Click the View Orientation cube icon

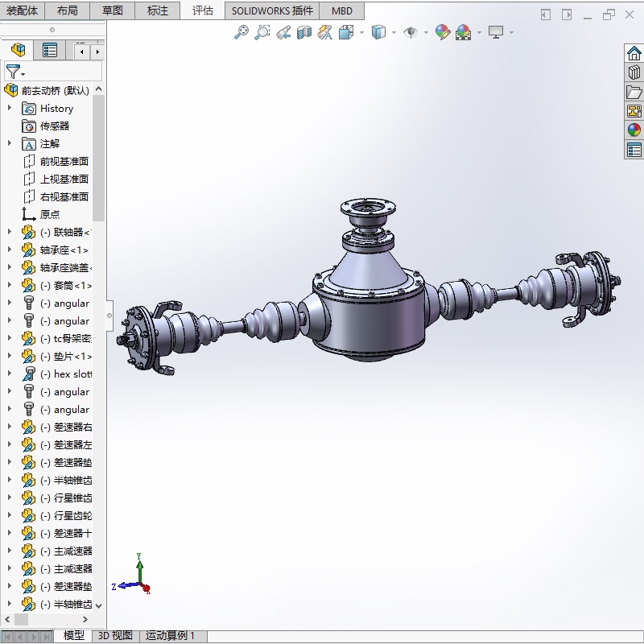(346, 32)
